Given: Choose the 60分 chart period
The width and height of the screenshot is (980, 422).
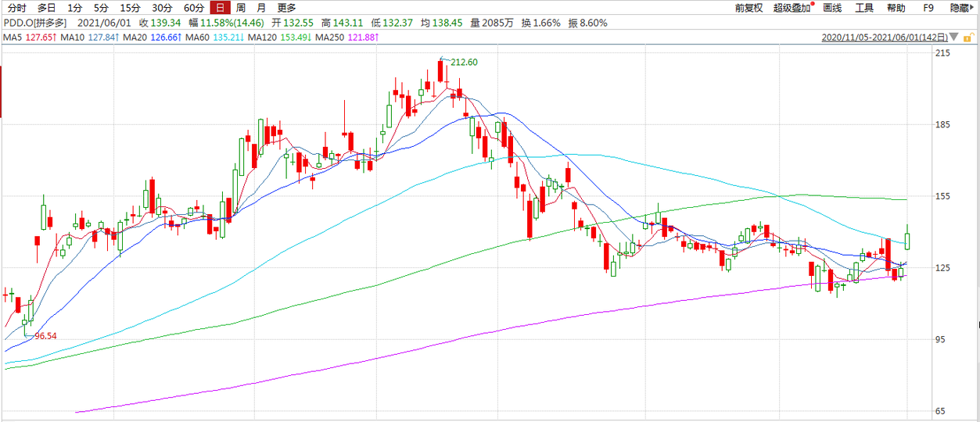Looking at the screenshot, I should [x=193, y=8].
